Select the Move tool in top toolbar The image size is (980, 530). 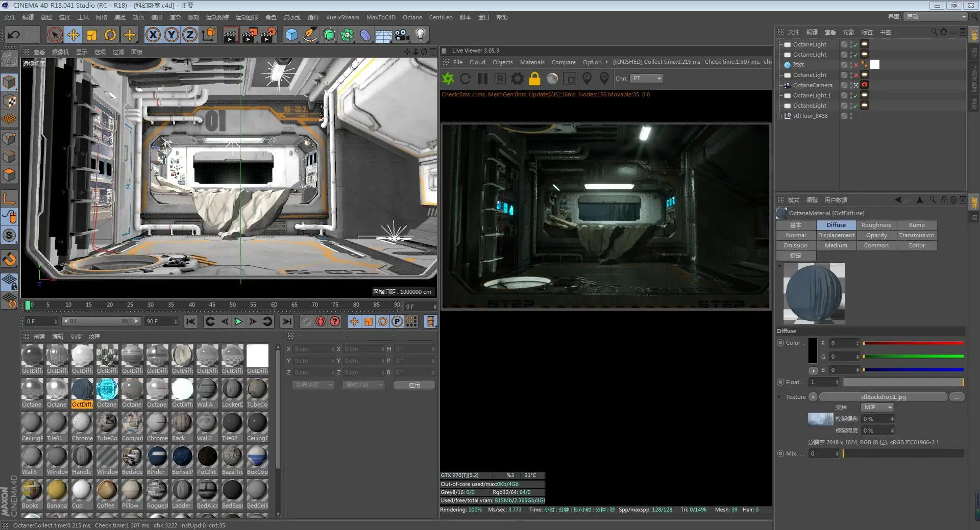pyautogui.click(x=73, y=35)
